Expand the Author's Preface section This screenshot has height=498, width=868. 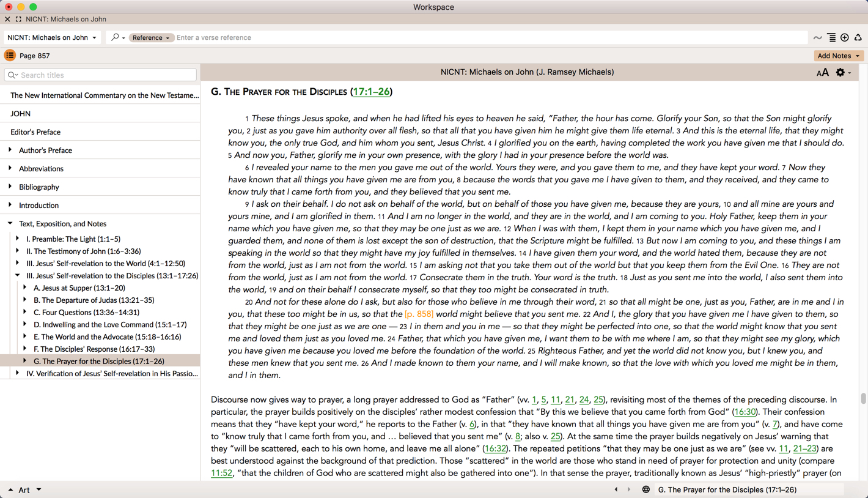tap(10, 150)
